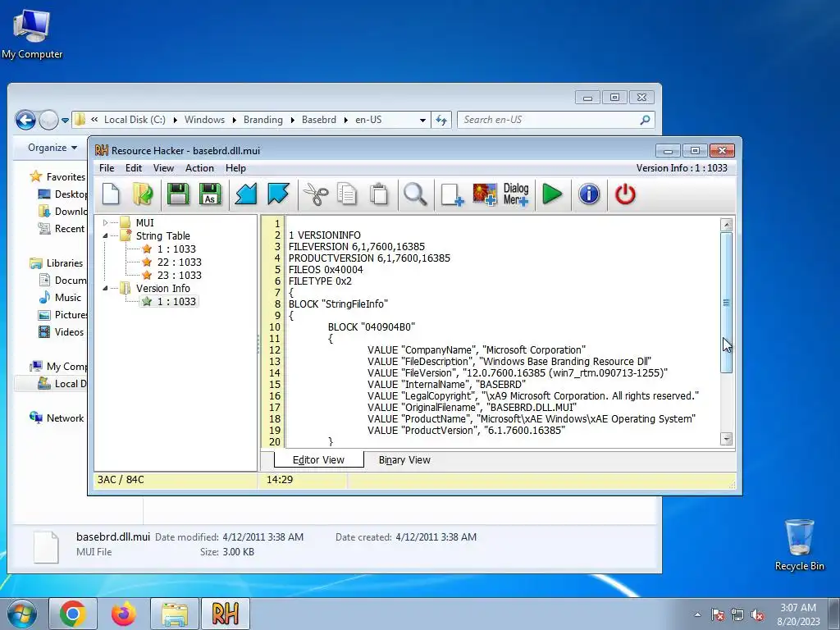Collapse the Version Info tree node

coord(106,288)
